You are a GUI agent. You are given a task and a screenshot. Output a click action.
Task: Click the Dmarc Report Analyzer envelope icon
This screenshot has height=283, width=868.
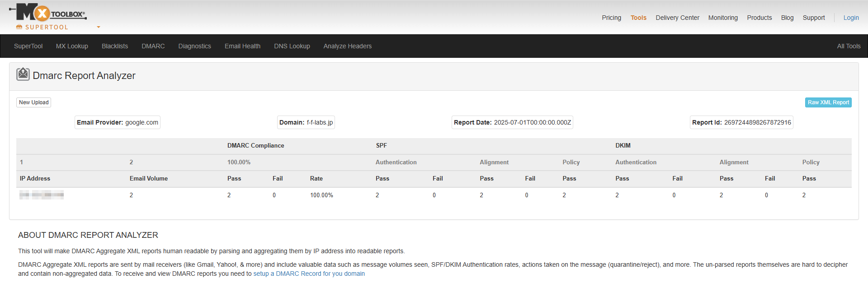coord(23,74)
